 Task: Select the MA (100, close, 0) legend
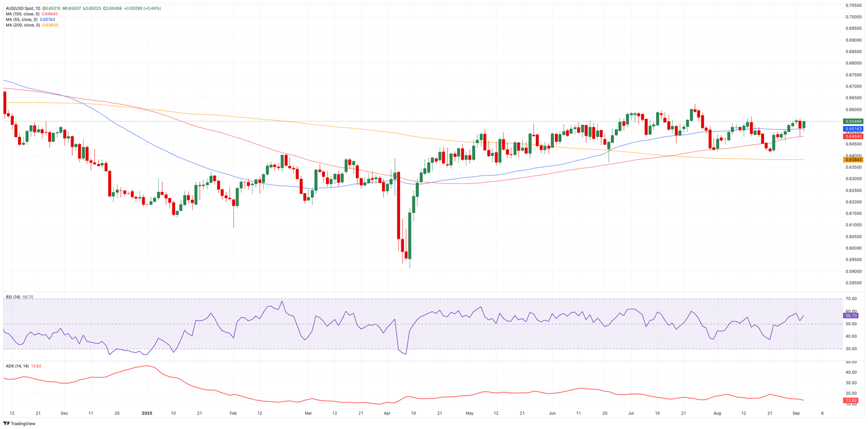coord(23,14)
